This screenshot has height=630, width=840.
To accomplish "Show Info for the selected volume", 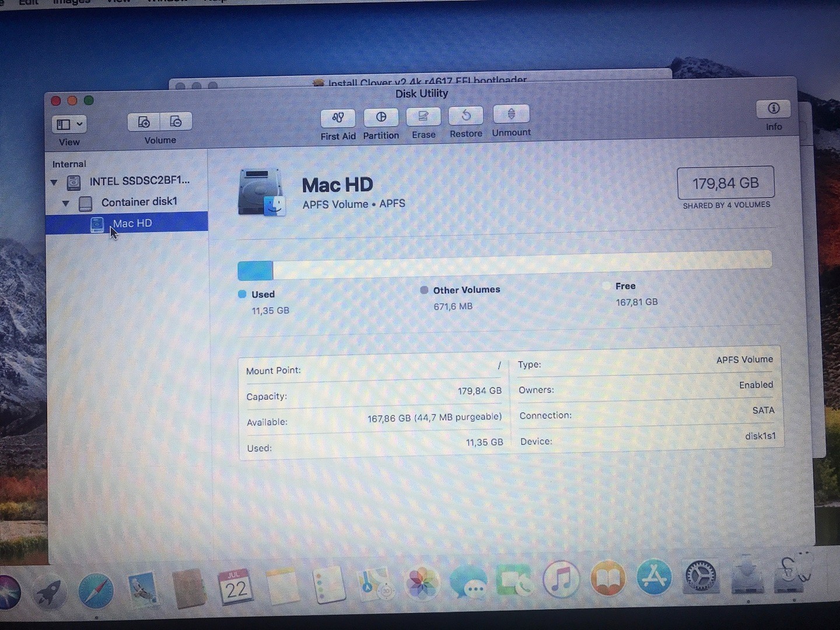I will click(x=773, y=108).
